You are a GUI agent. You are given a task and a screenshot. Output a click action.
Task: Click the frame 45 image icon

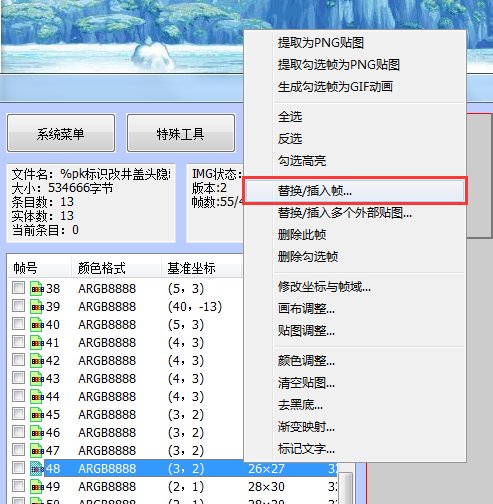click(37, 415)
